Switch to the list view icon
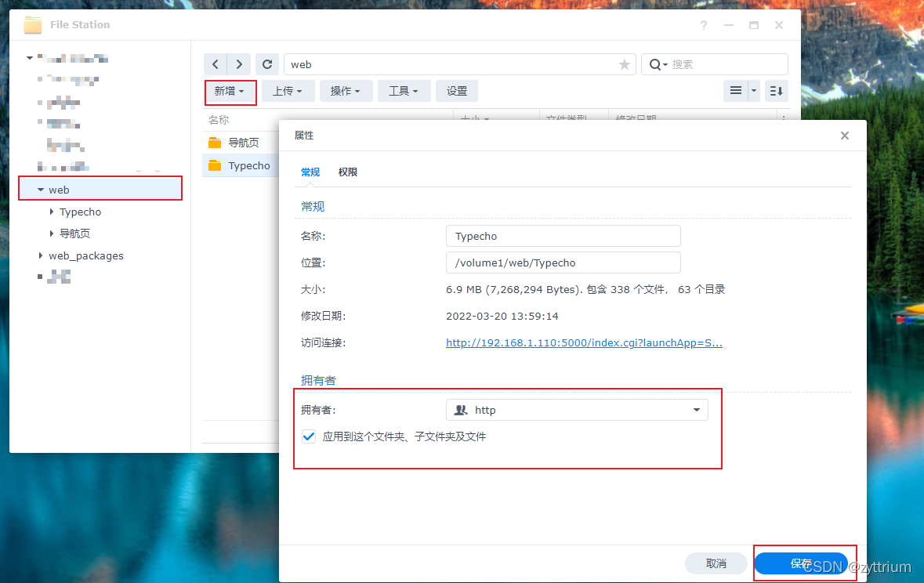 (x=735, y=91)
